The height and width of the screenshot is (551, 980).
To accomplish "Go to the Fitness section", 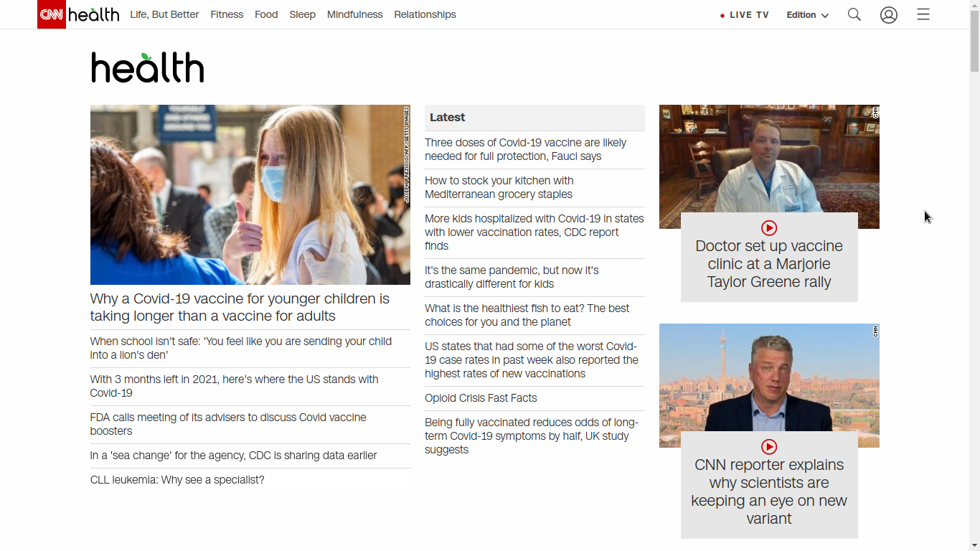I will (227, 14).
